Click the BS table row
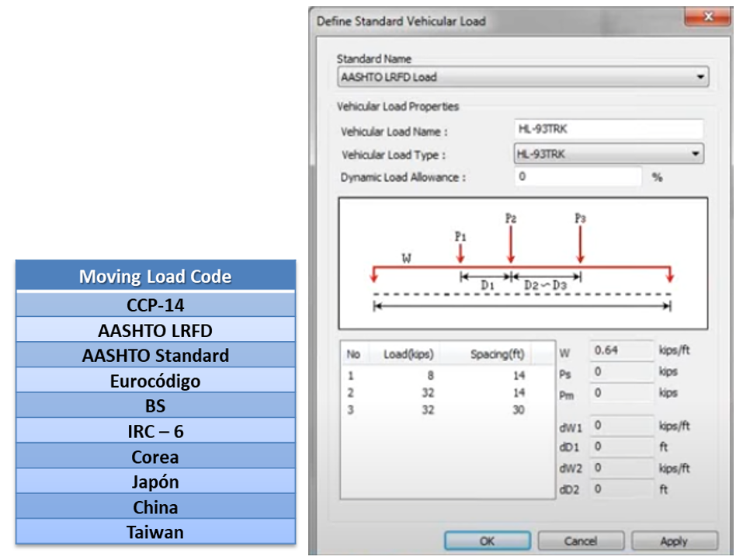Viewport: 736px width, 560px height. 155,406
